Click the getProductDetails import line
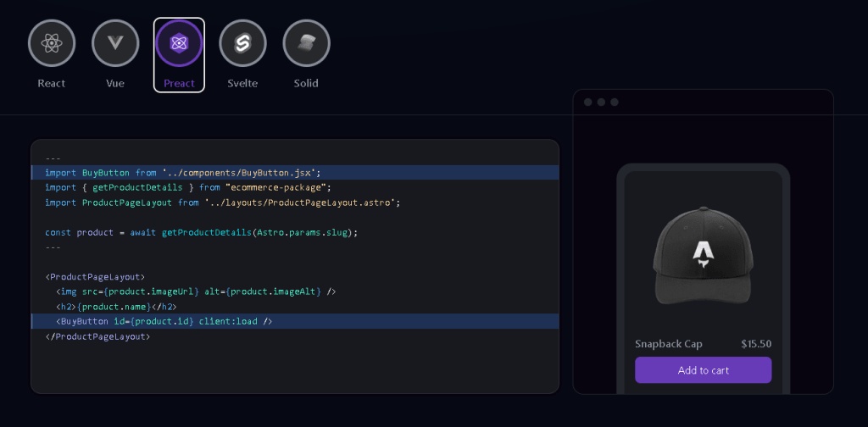 [188, 187]
